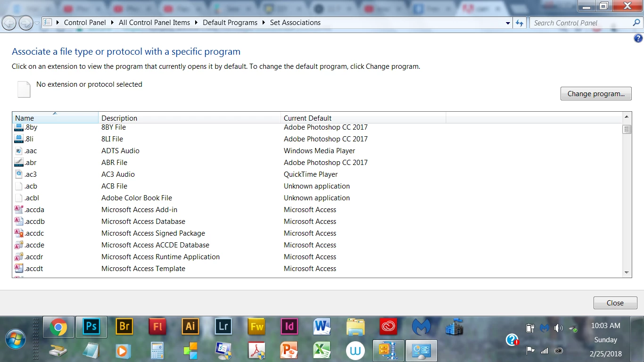Launch Adobe InDesign from the taskbar
Image resolution: width=644 pixels, height=362 pixels.
coord(289,327)
